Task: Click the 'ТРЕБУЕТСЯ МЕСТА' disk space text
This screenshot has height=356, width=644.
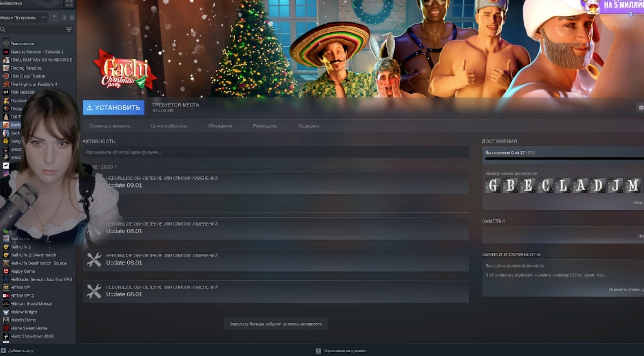Action: [175, 105]
